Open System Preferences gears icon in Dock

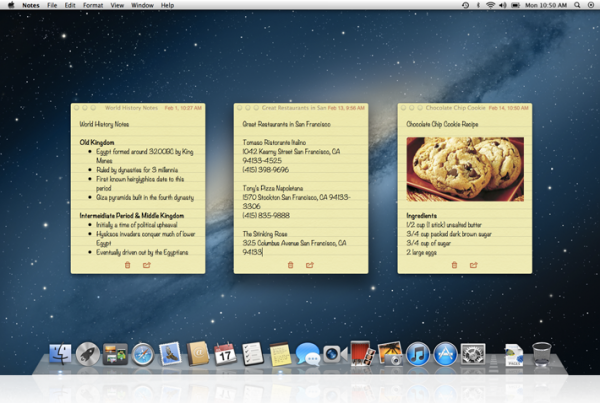click(x=473, y=354)
